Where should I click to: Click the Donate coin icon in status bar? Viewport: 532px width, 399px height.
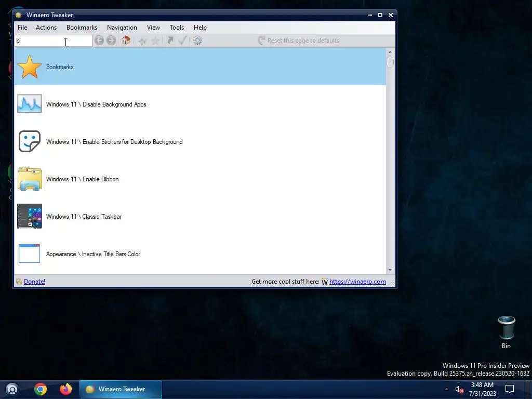click(x=19, y=281)
